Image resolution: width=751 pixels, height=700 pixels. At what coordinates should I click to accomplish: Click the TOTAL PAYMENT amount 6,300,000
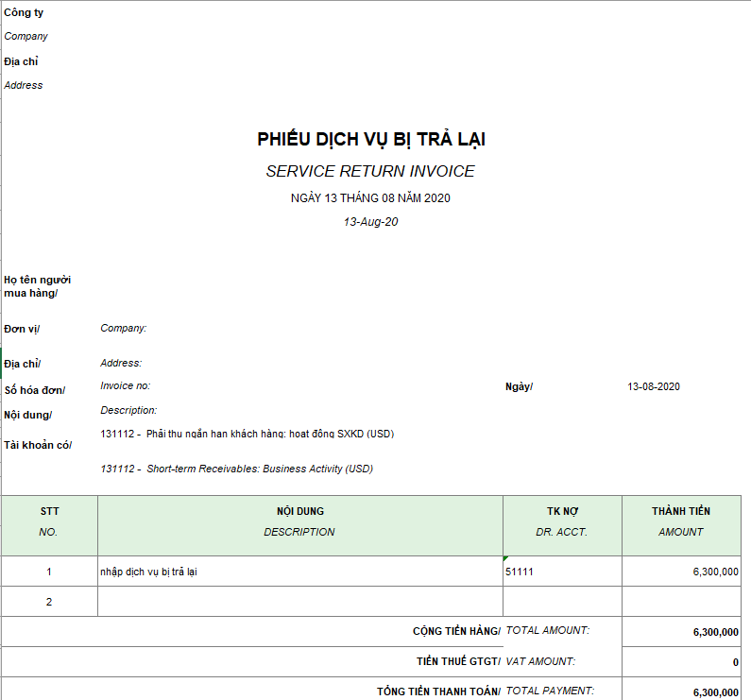point(715,691)
